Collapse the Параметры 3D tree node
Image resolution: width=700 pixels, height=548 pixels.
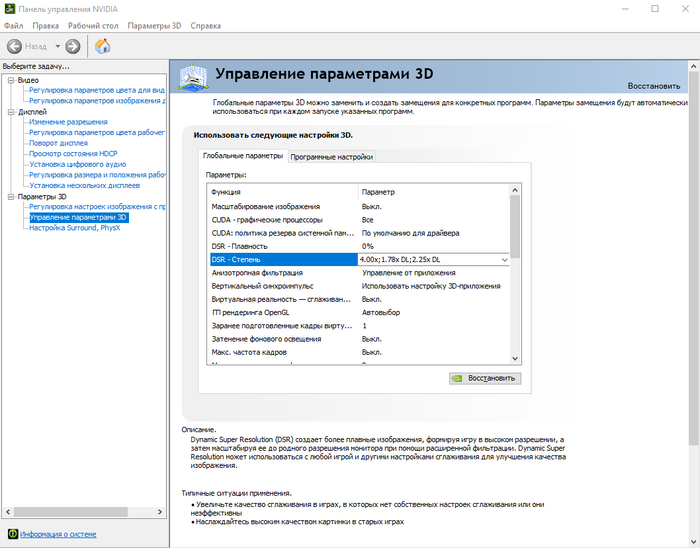click(11, 197)
